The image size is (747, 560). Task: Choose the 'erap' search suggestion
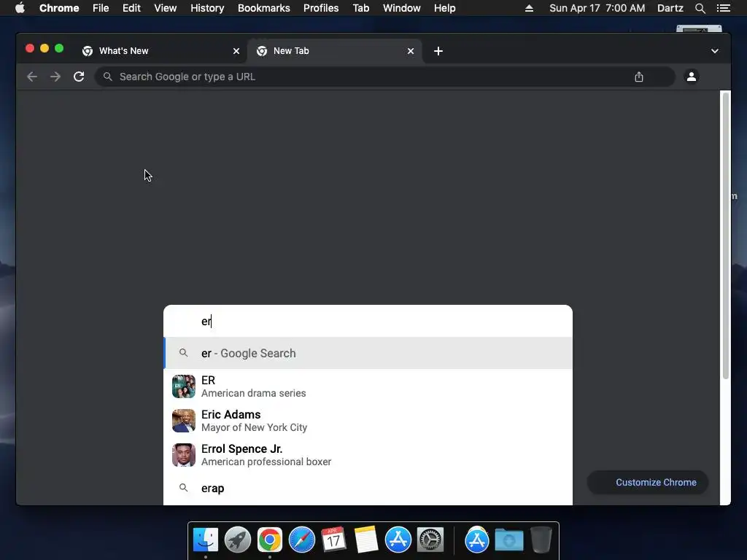pos(368,488)
